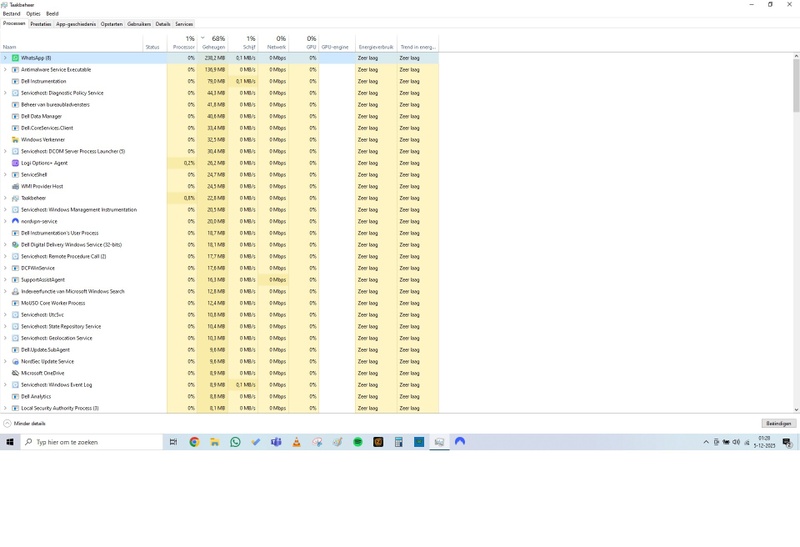Expand Servicehost: Remote Procedure Call (2)
Image resolution: width=800 pixels, height=547 pixels.
click(x=5, y=257)
